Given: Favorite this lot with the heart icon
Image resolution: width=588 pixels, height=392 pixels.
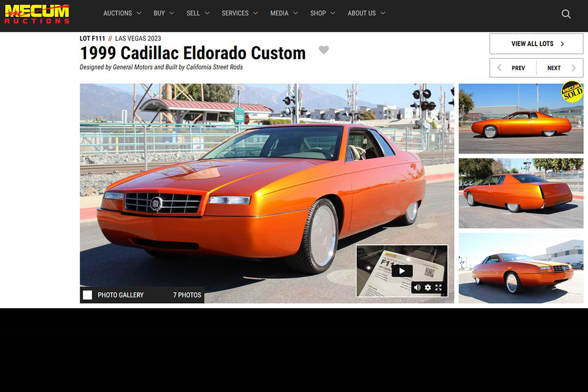Looking at the screenshot, I should 324,50.
